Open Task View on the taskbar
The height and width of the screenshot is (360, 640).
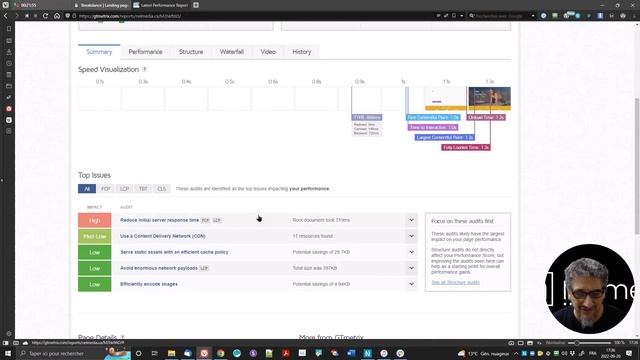(x=155, y=353)
